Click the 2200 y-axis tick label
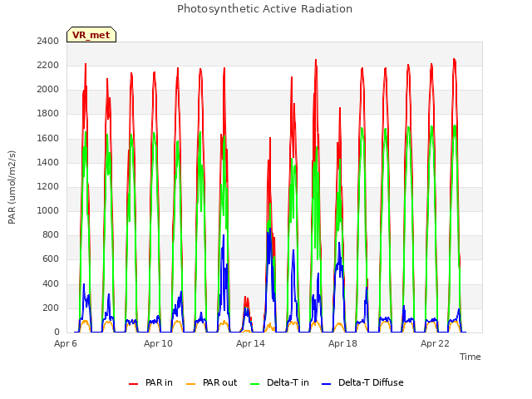532x399 pixels. [48, 65]
